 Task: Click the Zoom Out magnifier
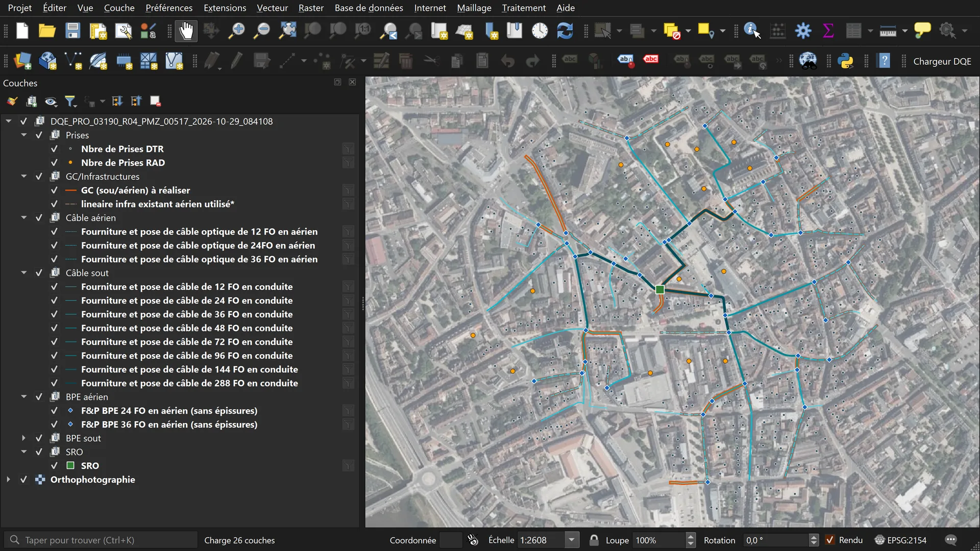pyautogui.click(x=262, y=31)
